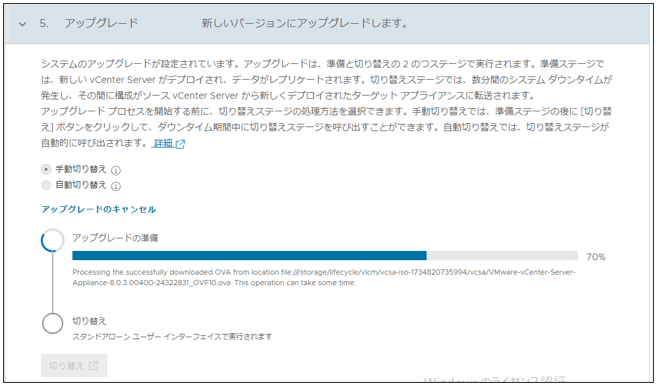The width and height of the screenshot is (656, 385).
Task: Click the OVA processing status message
Action: 324,277
